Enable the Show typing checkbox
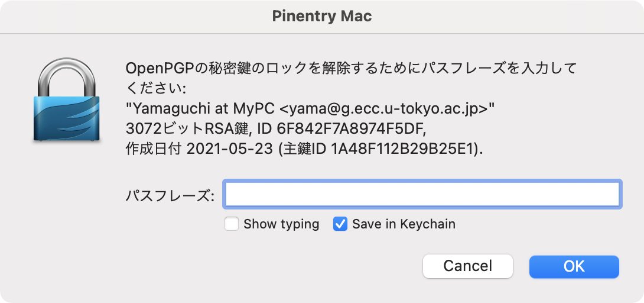 tap(232, 224)
